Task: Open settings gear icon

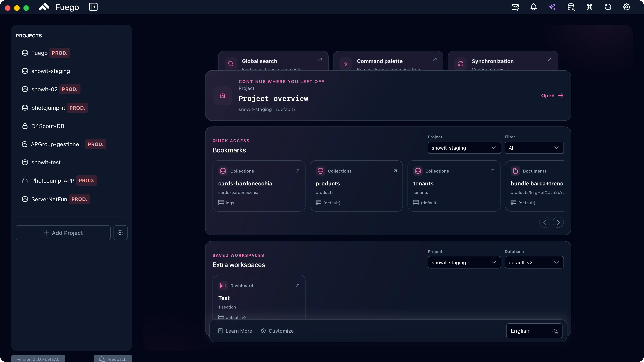Action: tap(626, 7)
